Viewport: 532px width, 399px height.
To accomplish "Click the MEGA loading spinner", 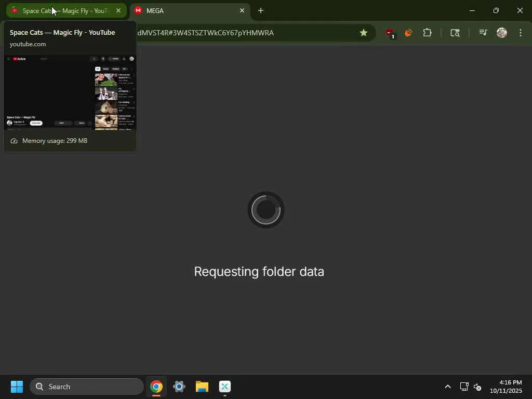I will click(x=266, y=210).
